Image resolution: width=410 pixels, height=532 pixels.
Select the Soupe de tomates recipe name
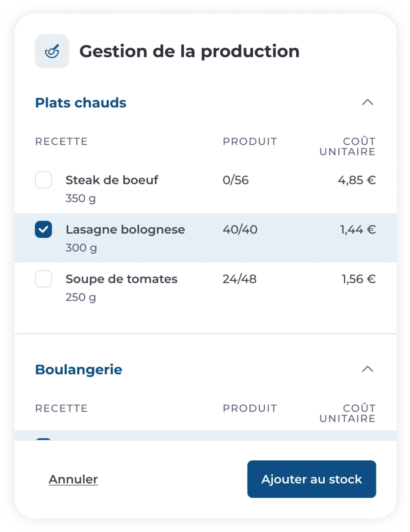point(121,279)
